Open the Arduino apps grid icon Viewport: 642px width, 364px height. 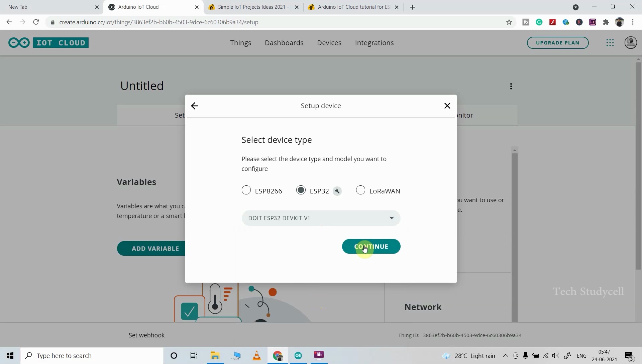[610, 43]
